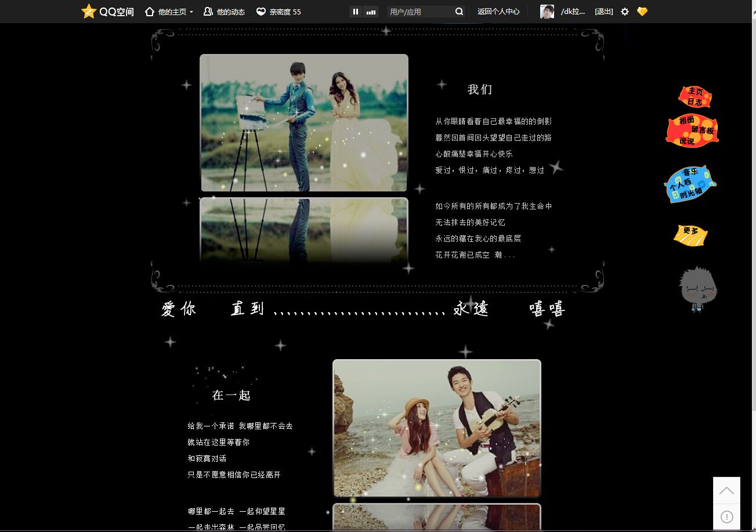The image size is (756, 532).
Task: Click the gray furry cartoon character
Action: [698, 288]
